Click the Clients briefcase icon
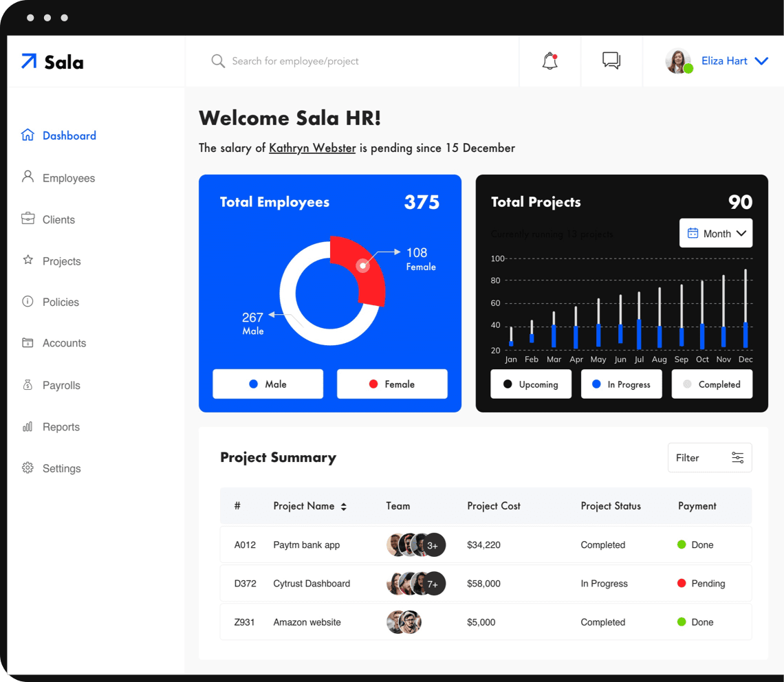 pyautogui.click(x=28, y=219)
